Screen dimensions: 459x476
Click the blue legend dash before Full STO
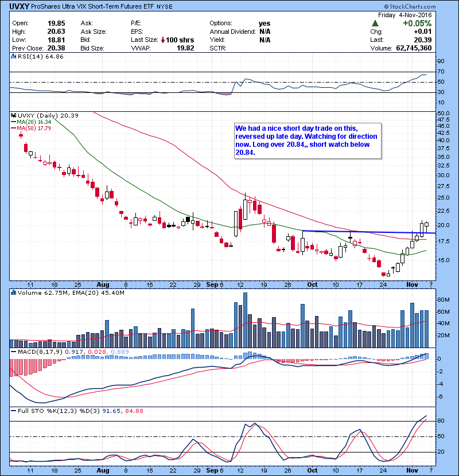pyautogui.click(x=13, y=411)
